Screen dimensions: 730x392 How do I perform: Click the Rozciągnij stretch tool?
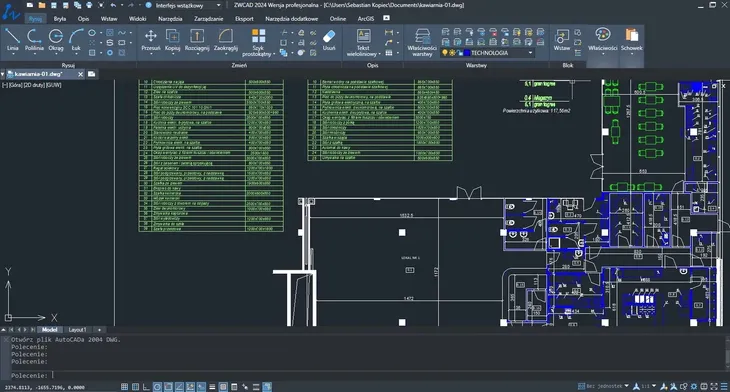coord(197,39)
